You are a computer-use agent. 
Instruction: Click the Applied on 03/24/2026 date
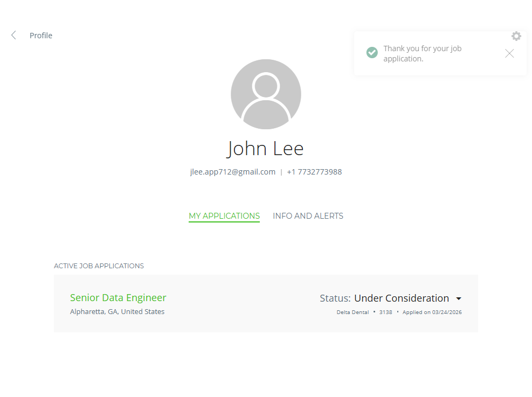pos(432,312)
